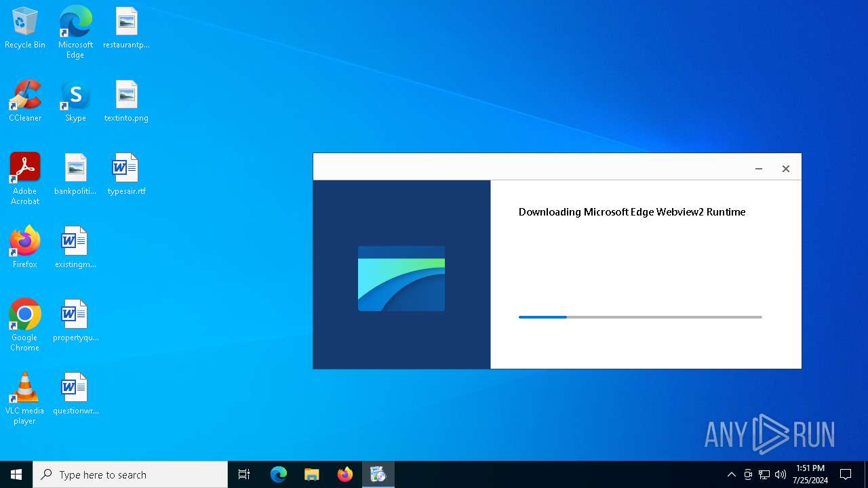
Task: Select the Google Chrome desktop shortcut
Action: tap(25, 325)
